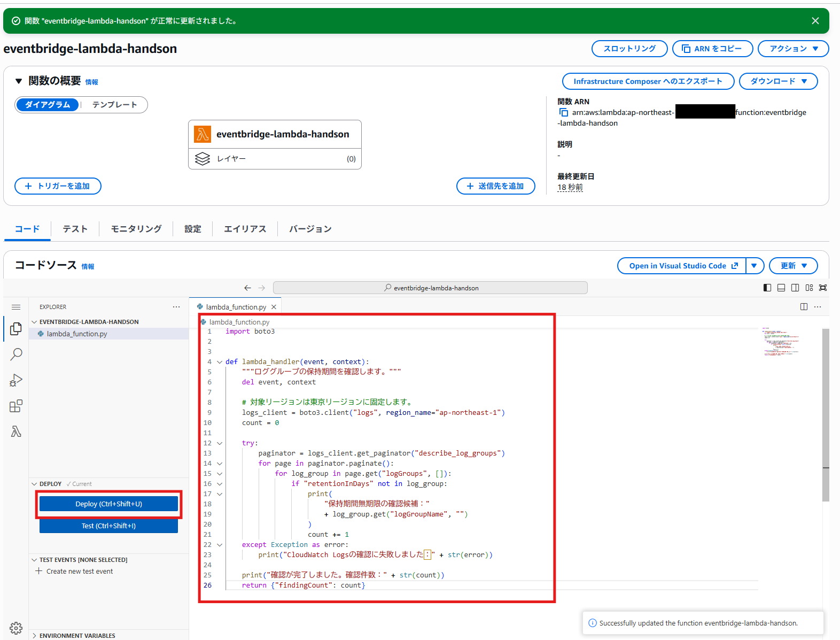Dismiss the green success banner
The height and width of the screenshot is (640, 840).
click(815, 21)
